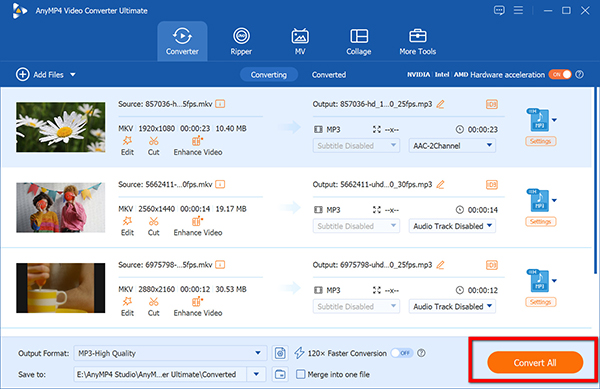Toggle Hardware acceleration switch
The width and height of the screenshot is (600, 389).
pyautogui.click(x=560, y=75)
